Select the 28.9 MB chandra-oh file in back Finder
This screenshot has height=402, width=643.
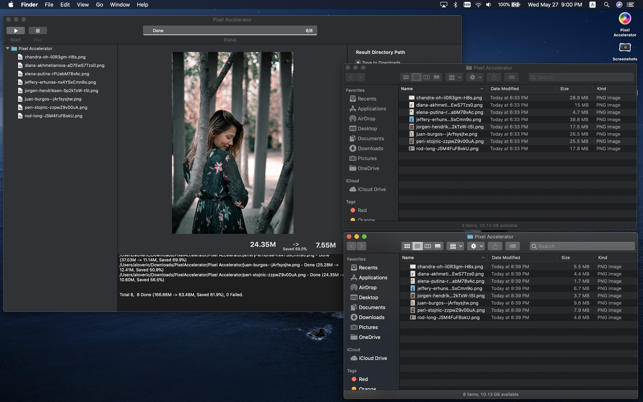[x=517, y=98]
